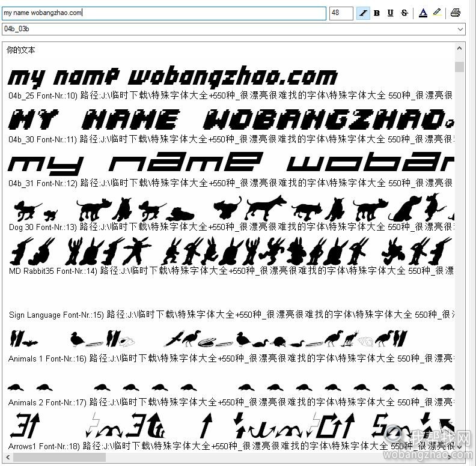Image resolution: width=476 pixels, height=466 pixels.
Task: Select the Animals 1 font preview sample
Action: tap(208, 339)
